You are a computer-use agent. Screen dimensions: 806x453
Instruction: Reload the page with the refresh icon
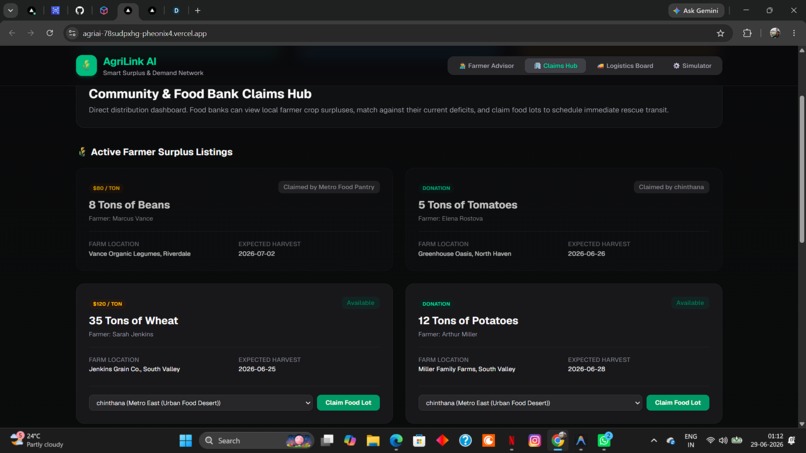tap(49, 33)
